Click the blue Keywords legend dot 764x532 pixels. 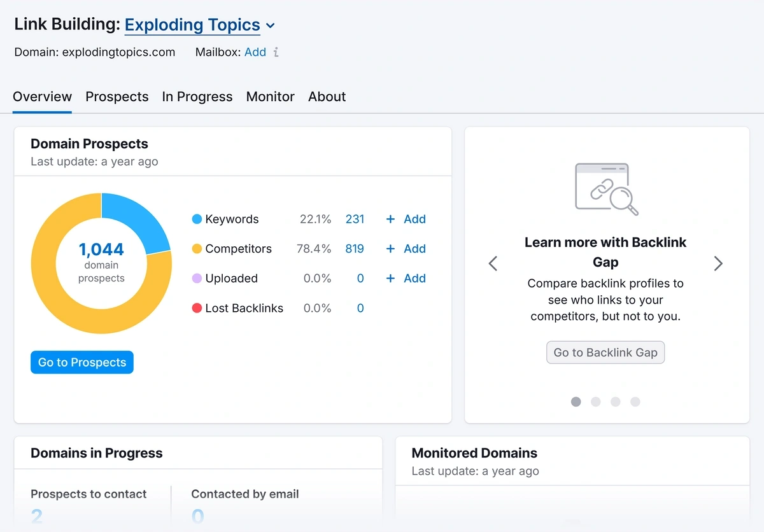point(197,219)
